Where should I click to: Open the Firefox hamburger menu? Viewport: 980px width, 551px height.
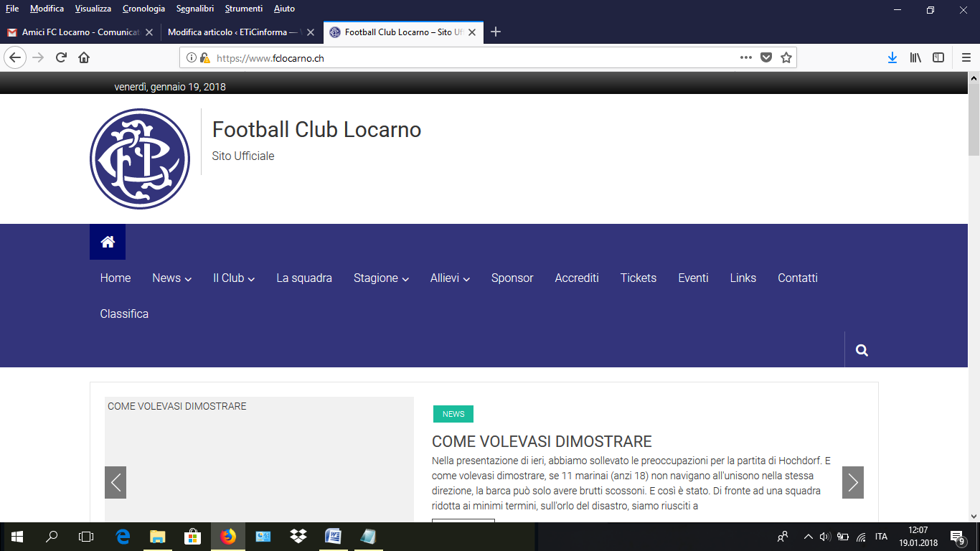pos(966,57)
